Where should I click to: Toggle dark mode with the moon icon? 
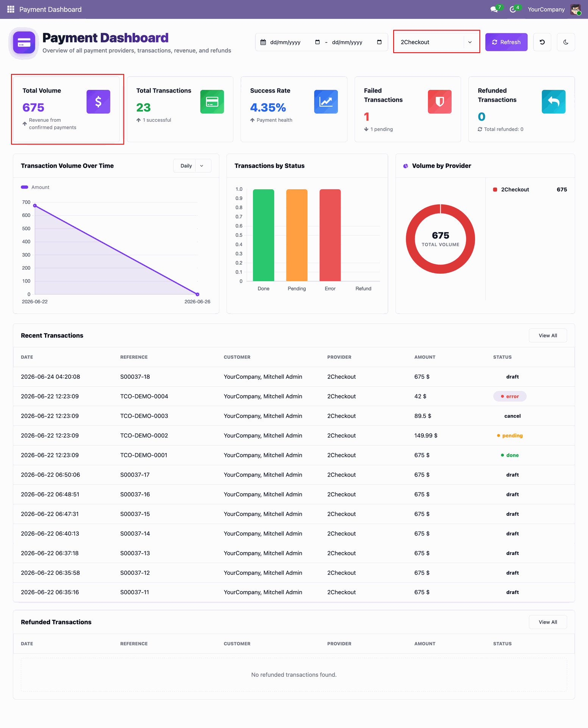[x=566, y=42]
